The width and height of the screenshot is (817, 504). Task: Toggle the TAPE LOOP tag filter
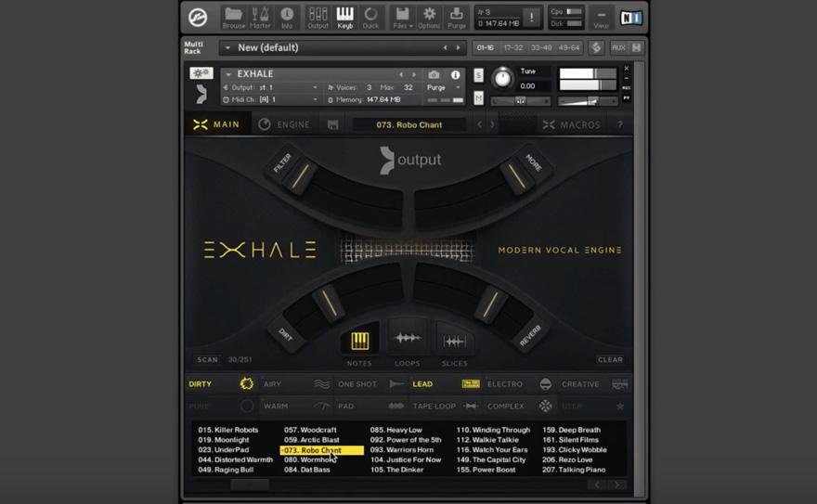coord(446,407)
